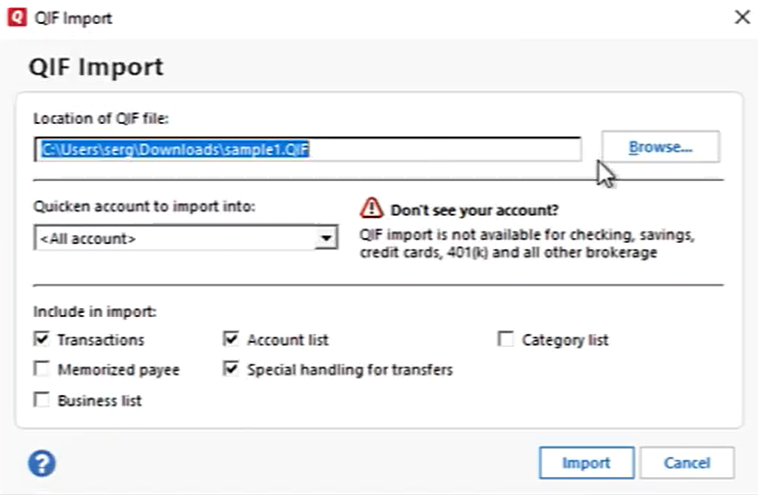This screenshot has width=758, height=495.
Task: Click the 'Include in import:' label
Action: pos(95,312)
